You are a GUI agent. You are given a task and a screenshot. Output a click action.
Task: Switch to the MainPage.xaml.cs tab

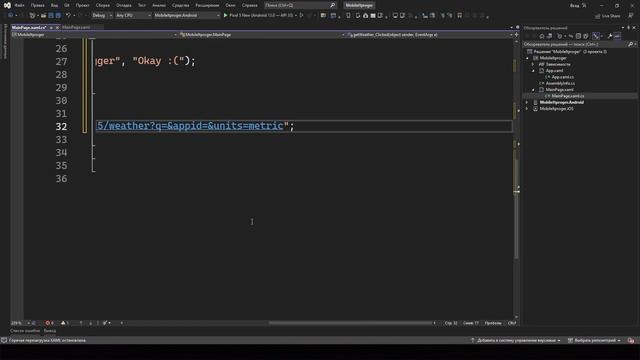click(x=29, y=27)
